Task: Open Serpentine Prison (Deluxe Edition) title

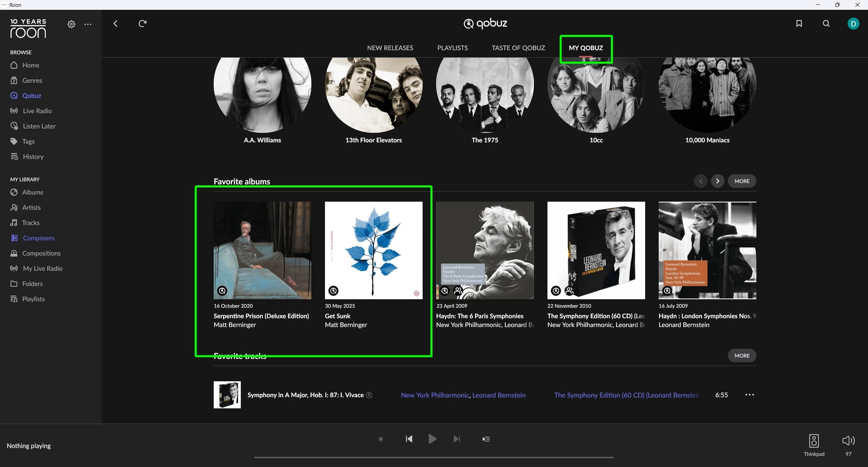Action: coord(261,316)
